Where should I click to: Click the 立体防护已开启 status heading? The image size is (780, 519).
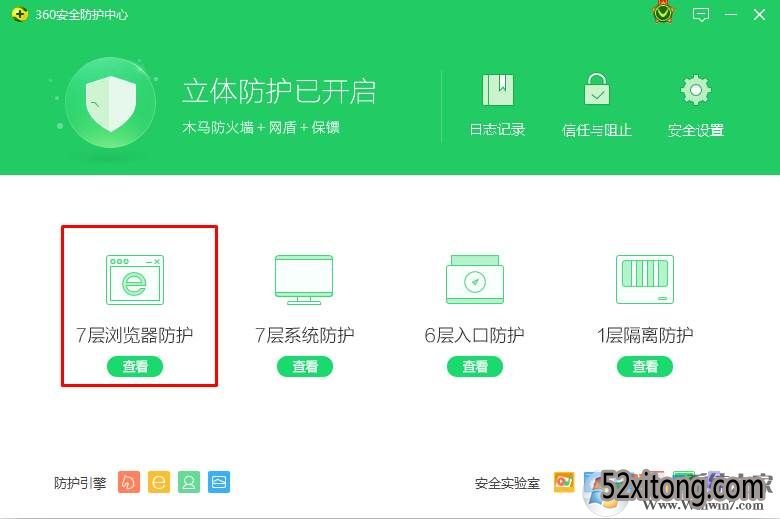click(x=279, y=92)
